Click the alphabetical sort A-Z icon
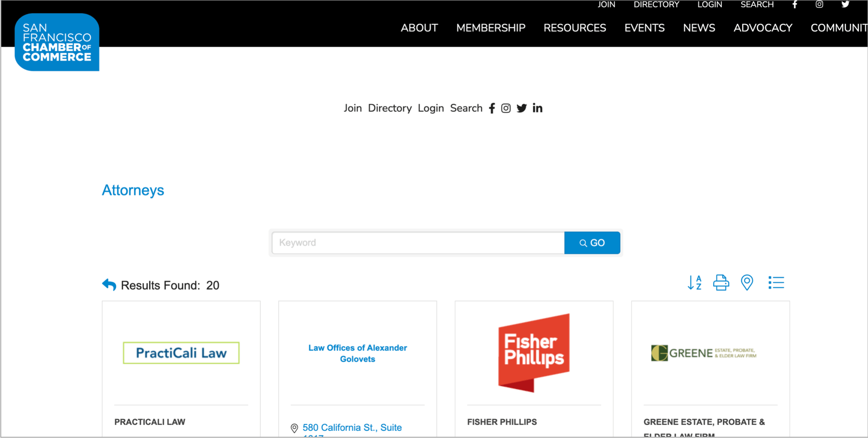The image size is (868, 438). point(694,283)
